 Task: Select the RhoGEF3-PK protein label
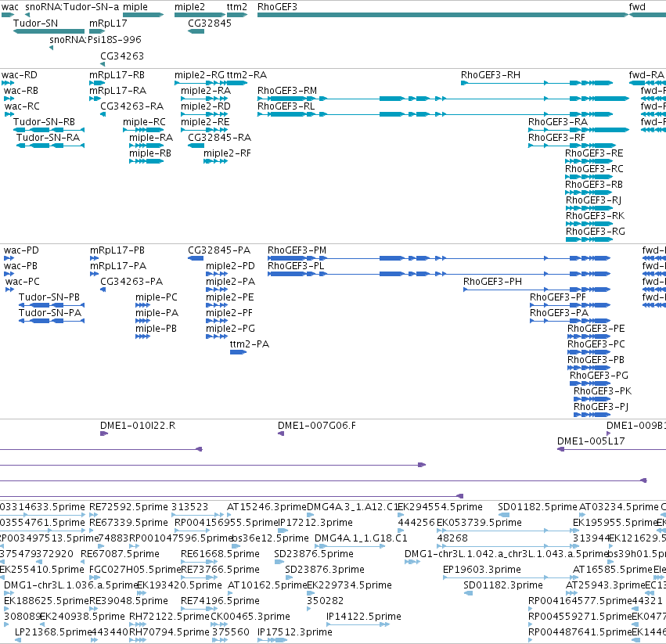coord(603,390)
